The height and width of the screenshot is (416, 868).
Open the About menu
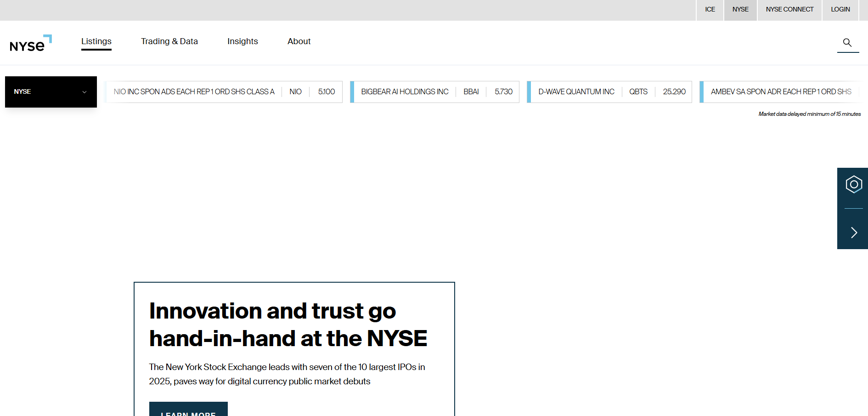299,41
